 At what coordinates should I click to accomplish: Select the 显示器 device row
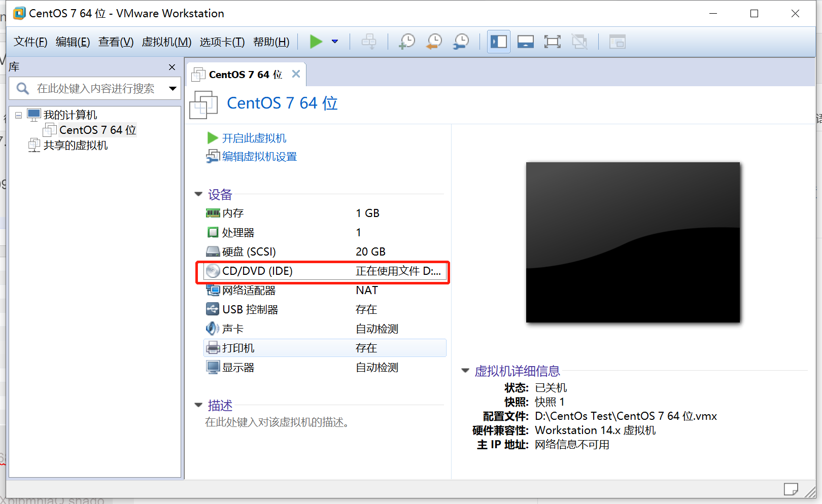pyautogui.click(x=325, y=368)
